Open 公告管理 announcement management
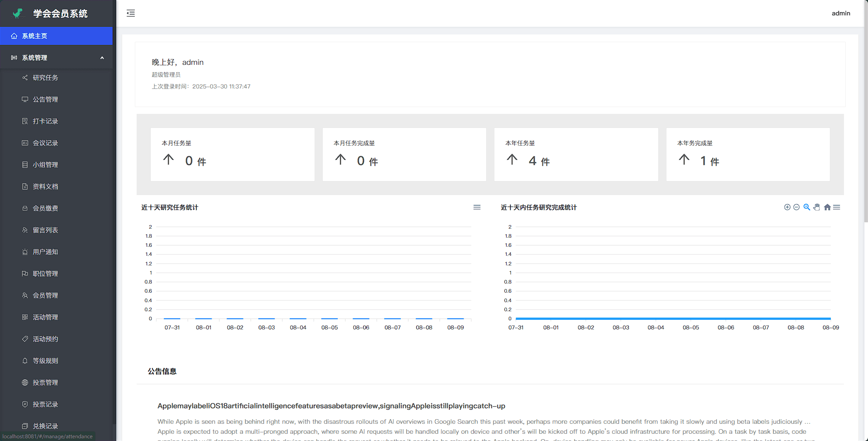This screenshot has height=441, width=868. [45, 99]
